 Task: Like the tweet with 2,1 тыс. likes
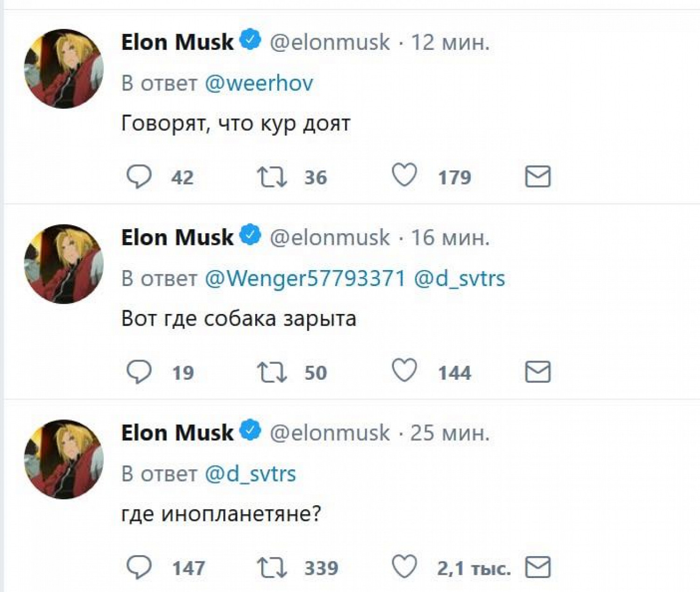point(404,566)
